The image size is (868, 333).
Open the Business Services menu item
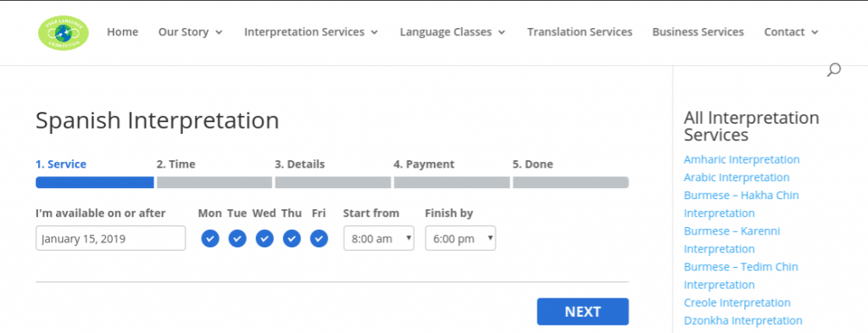click(x=698, y=32)
